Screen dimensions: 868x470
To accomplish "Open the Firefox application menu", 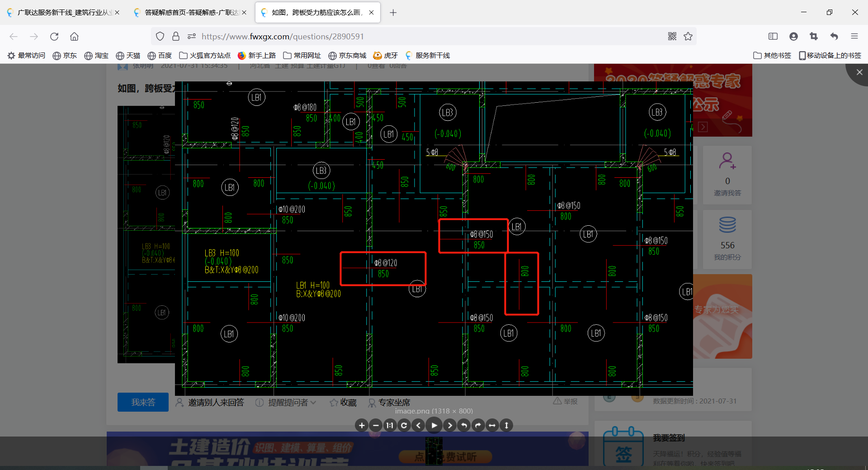I will [854, 36].
